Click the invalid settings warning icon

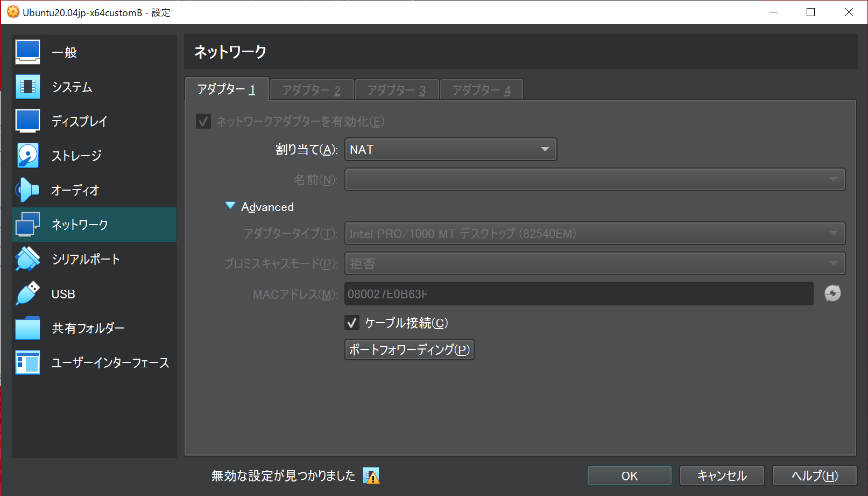pyautogui.click(x=371, y=476)
